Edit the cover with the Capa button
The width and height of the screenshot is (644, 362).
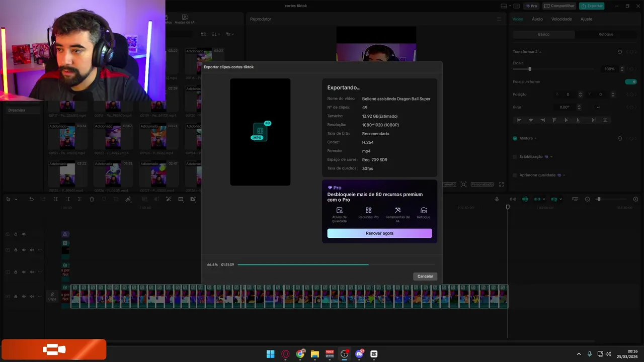[x=52, y=296]
